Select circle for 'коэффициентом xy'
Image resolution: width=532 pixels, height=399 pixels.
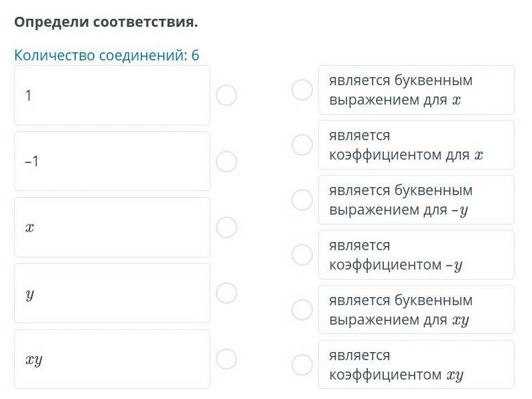[x=302, y=365]
